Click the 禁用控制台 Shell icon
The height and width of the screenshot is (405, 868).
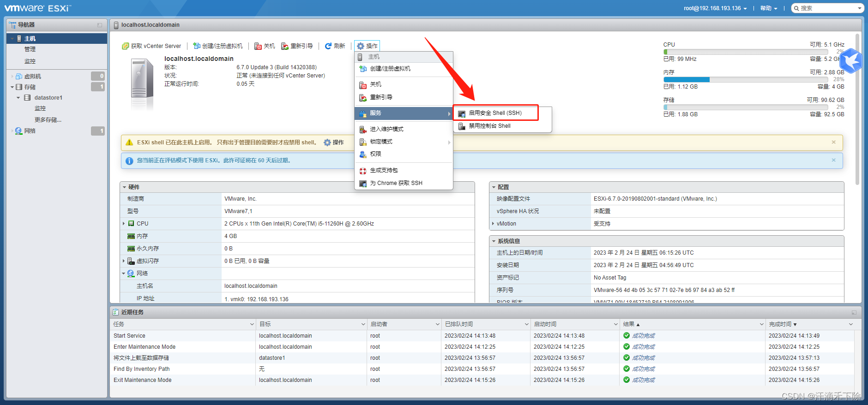point(462,126)
